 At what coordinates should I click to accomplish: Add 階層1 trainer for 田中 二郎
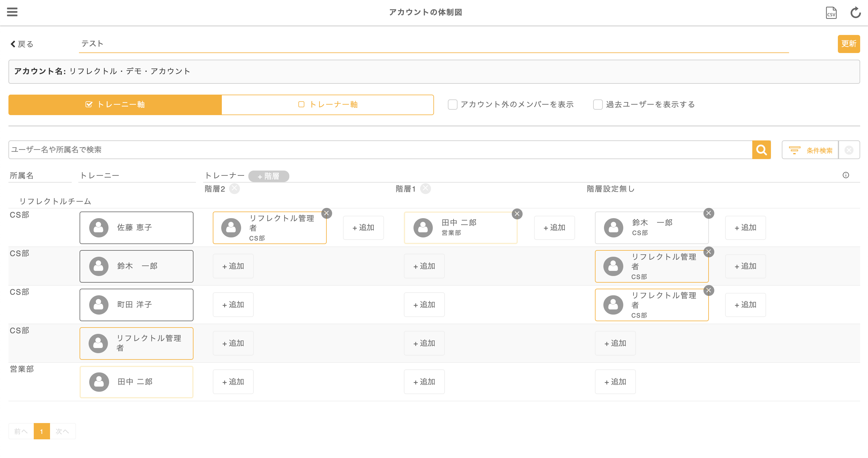[424, 382]
